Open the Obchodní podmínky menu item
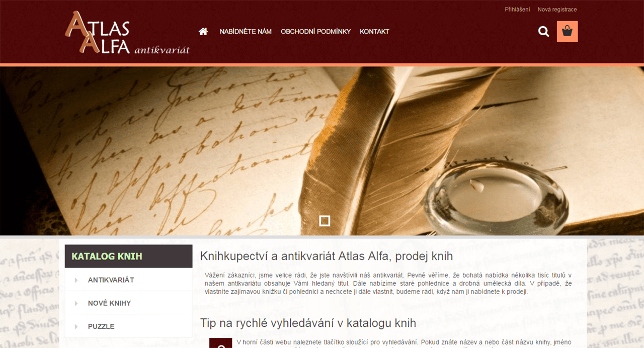The width and height of the screenshot is (644, 348). 315,31
